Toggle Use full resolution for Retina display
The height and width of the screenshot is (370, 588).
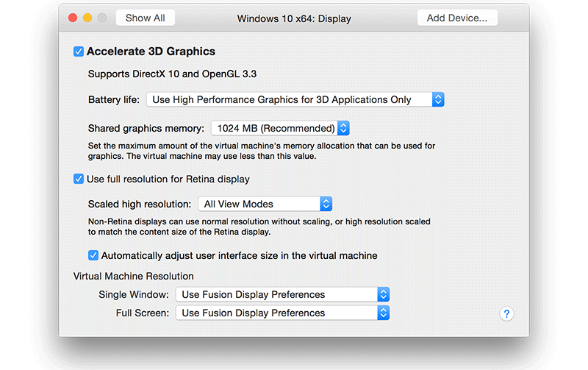coord(79,179)
